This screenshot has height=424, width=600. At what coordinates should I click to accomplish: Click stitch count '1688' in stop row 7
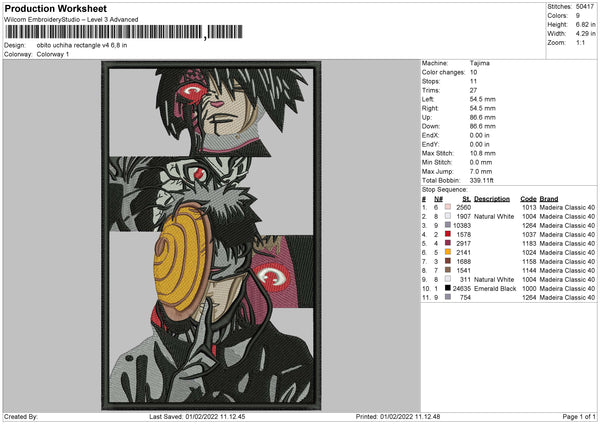[x=463, y=261]
